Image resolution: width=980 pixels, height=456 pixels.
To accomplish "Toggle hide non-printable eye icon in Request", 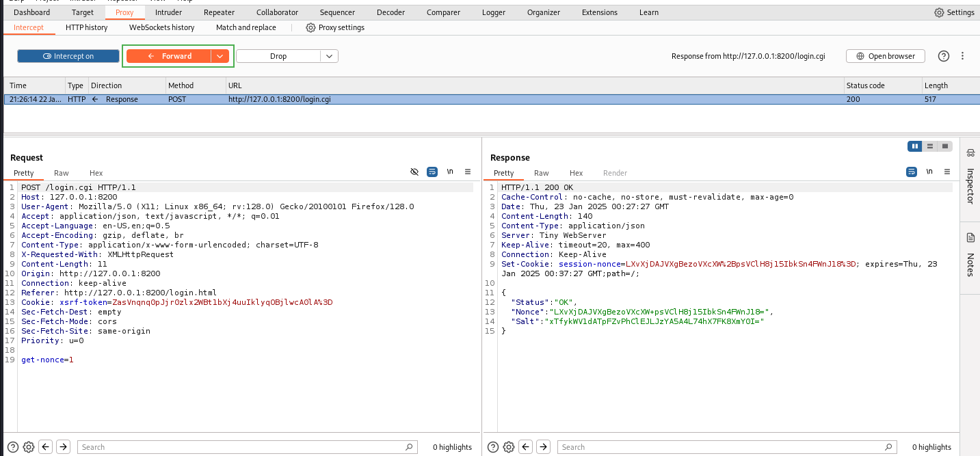I will (414, 172).
